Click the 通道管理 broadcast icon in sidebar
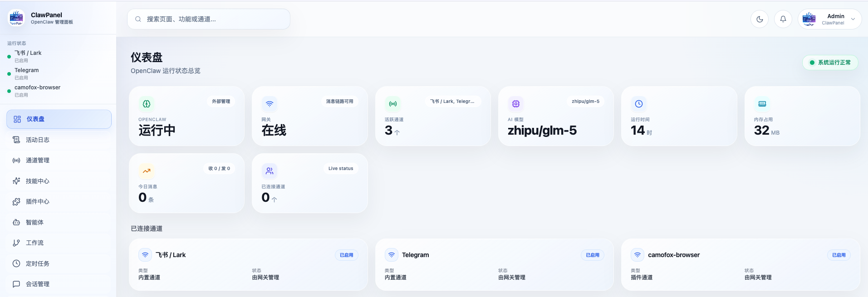Screen dimensions: 868x297 pyautogui.click(x=16, y=161)
